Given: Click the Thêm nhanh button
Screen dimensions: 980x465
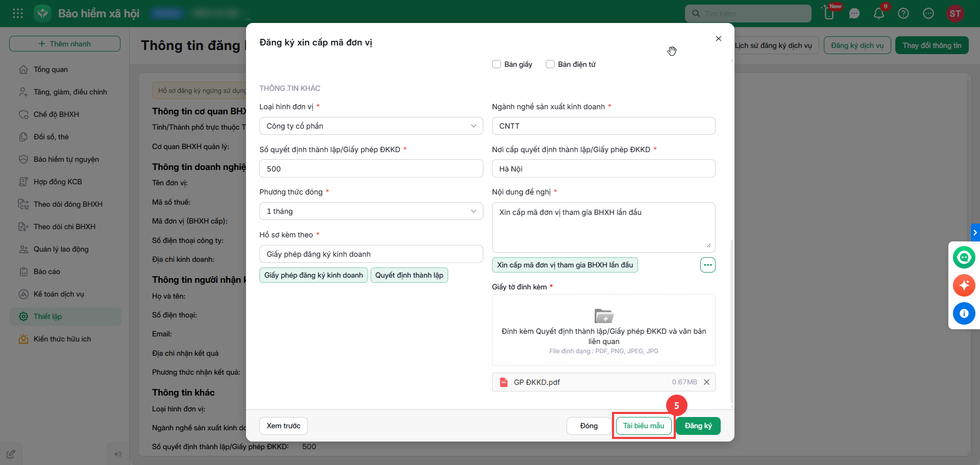Looking at the screenshot, I should point(65,44).
